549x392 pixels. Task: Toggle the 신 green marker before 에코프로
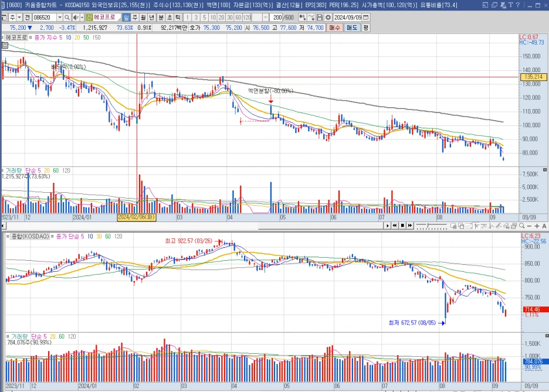[89, 17]
